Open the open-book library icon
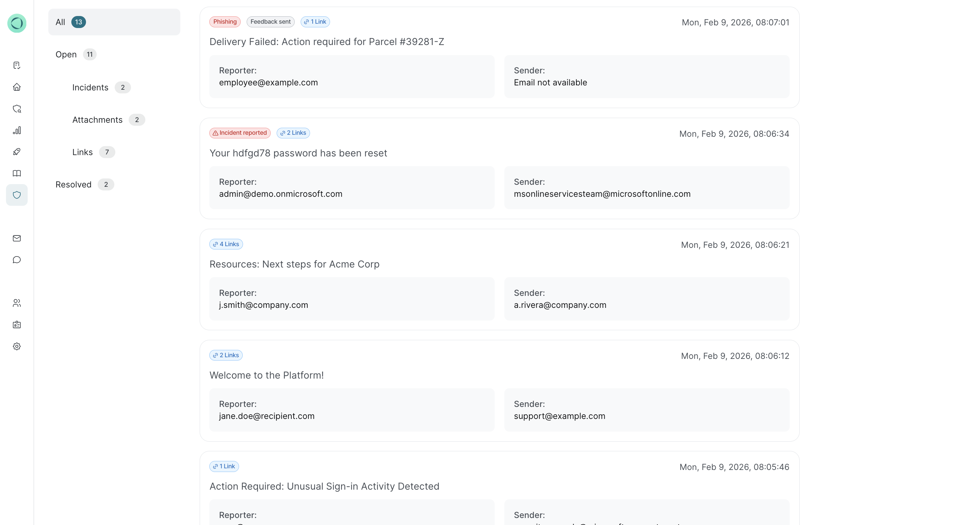This screenshot has height=525, width=980. (x=17, y=173)
